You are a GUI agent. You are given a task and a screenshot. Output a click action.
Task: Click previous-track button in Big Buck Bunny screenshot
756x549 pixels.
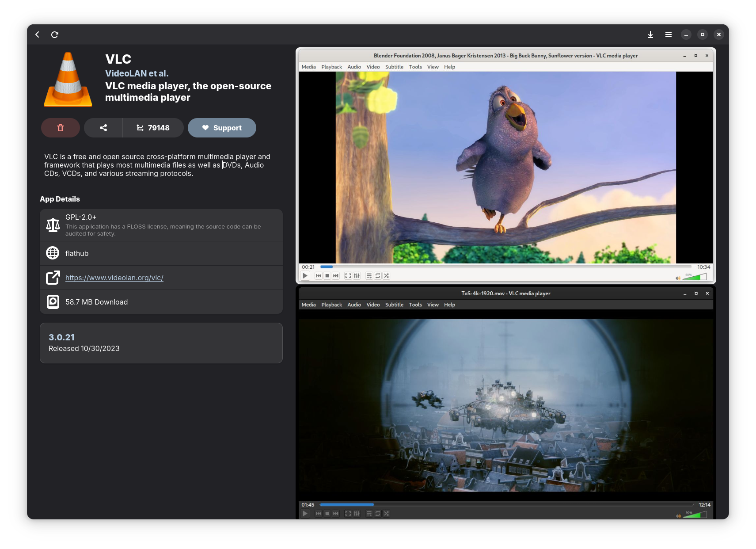pyautogui.click(x=319, y=276)
